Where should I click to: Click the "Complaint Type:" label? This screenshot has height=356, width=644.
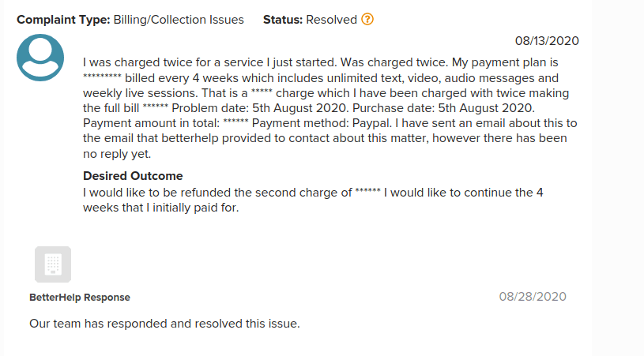tap(62, 20)
